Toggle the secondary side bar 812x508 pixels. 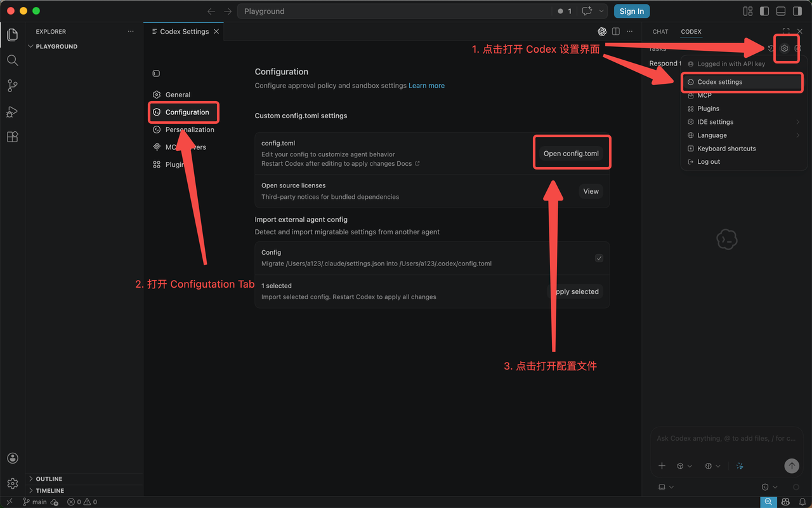coord(797,11)
